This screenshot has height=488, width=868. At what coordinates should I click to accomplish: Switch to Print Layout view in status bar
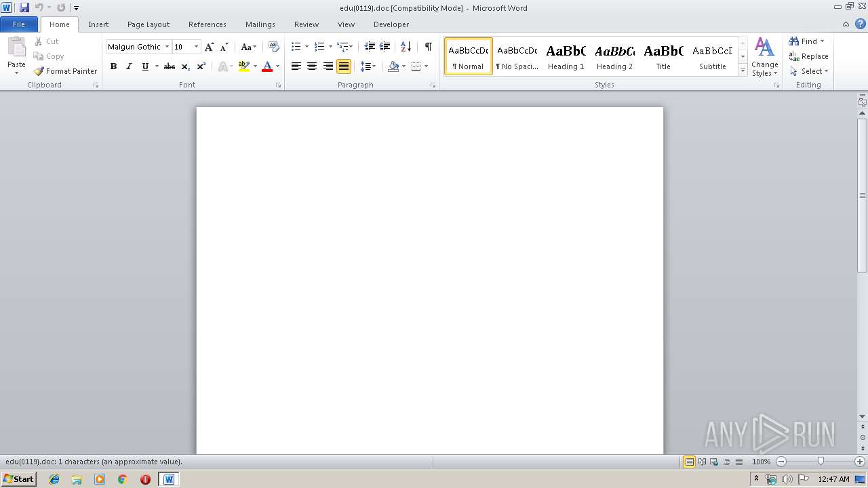click(689, 462)
